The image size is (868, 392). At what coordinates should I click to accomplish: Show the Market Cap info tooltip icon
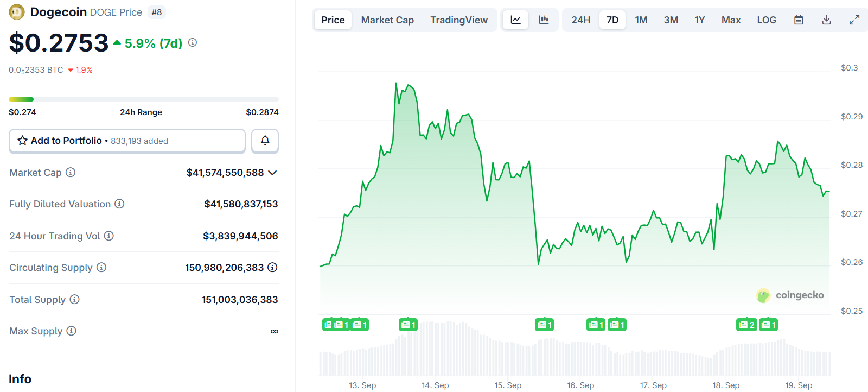click(x=71, y=172)
